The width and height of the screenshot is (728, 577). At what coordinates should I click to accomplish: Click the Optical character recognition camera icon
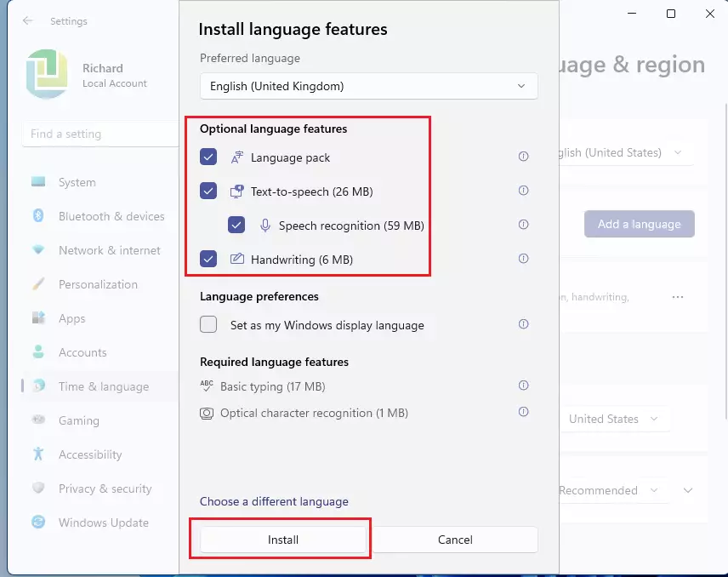coord(207,413)
